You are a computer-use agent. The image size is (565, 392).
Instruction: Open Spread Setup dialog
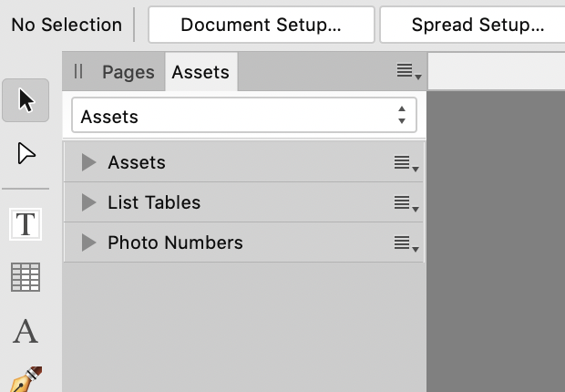coord(472,25)
